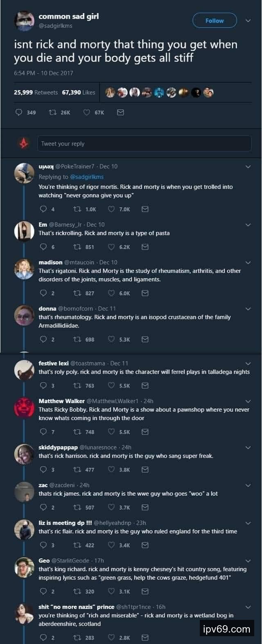Open the @sadgirlkms reply mention link
The width and height of the screenshot is (262, 644).
pyautogui.click(x=87, y=177)
